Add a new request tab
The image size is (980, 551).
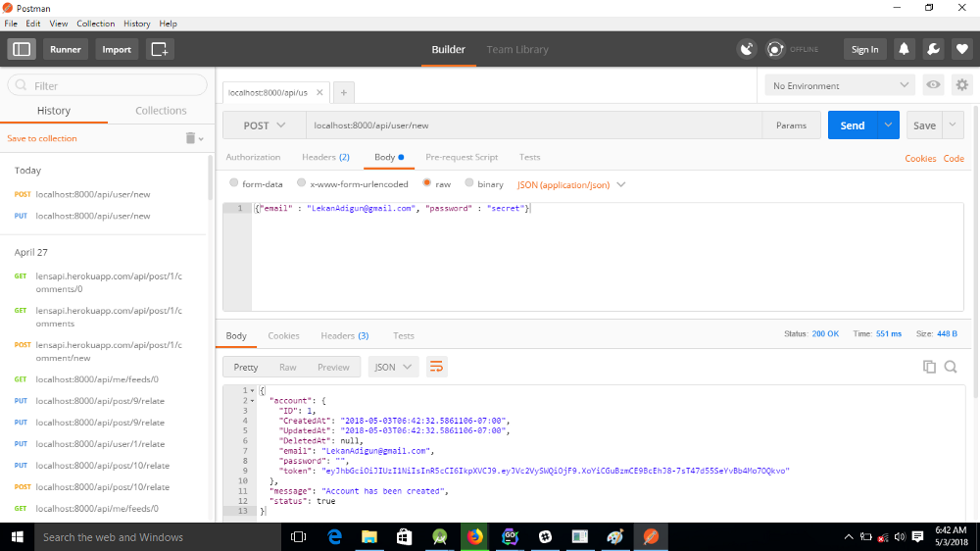coord(344,92)
